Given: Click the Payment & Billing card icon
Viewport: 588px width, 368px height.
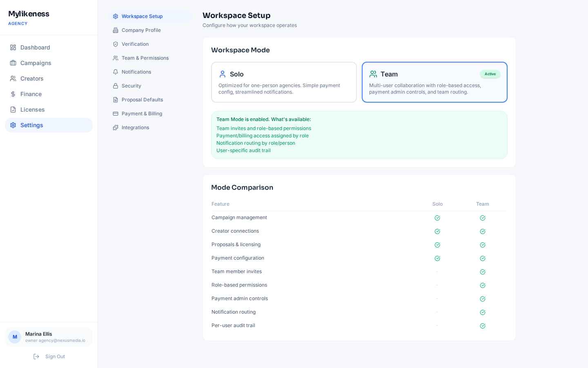Looking at the screenshot, I should point(116,114).
